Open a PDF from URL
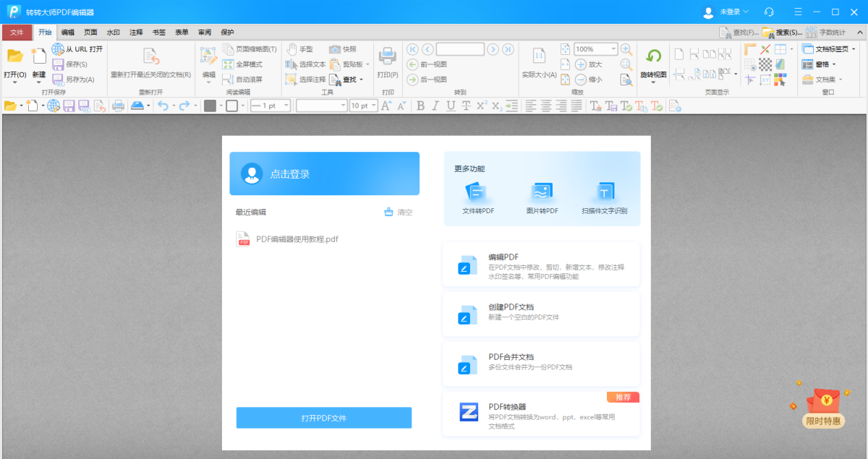 point(77,49)
